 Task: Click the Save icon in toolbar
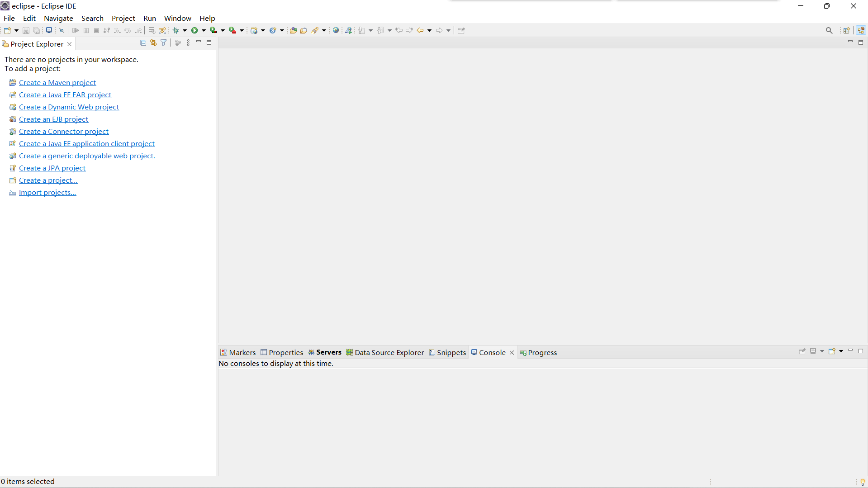click(x=26, y=30)
